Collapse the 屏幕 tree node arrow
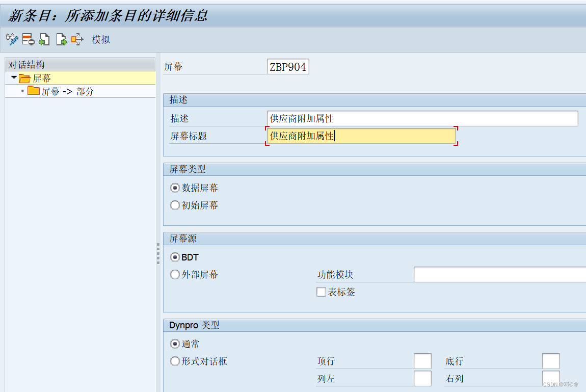The height and width of the screenshot is (392, 586). (x=14, y=77)
